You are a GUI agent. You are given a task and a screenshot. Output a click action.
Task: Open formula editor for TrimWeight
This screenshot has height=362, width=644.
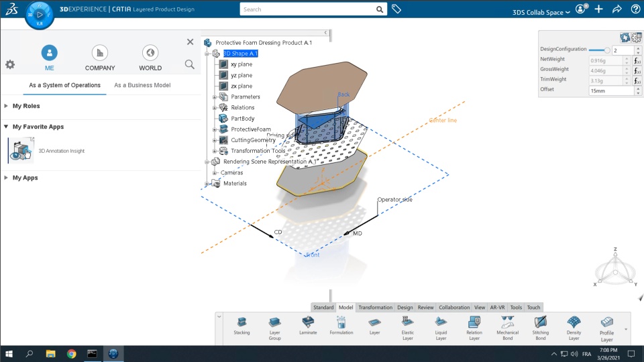click(637, 81)
